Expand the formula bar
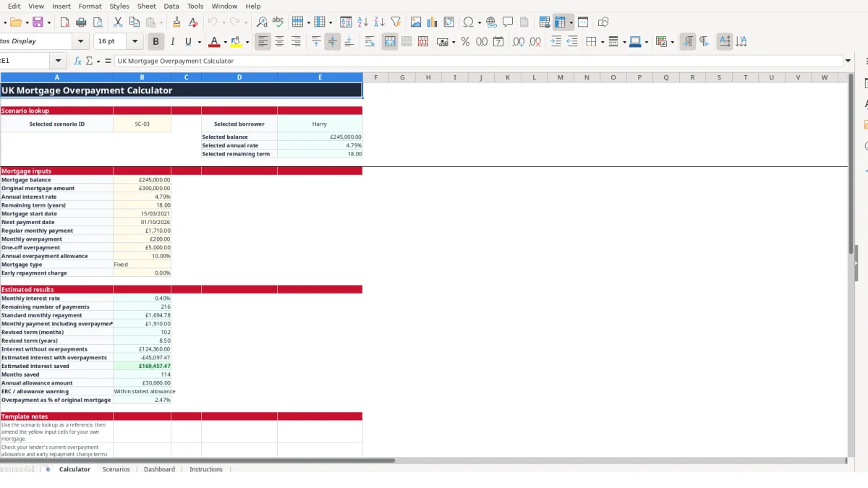Image resolution: width=868 pixels, height=488 pixels. click(848, 61)
